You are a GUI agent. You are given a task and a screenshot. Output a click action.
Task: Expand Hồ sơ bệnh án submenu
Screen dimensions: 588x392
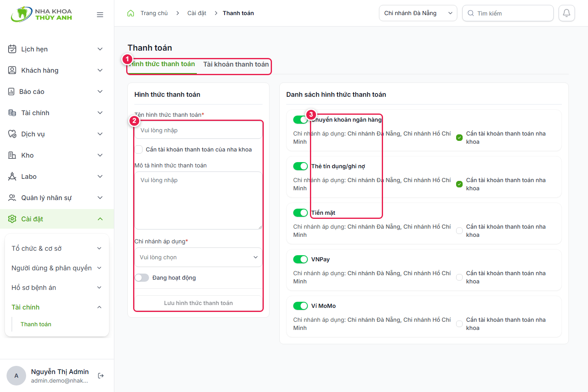[57, 287]
